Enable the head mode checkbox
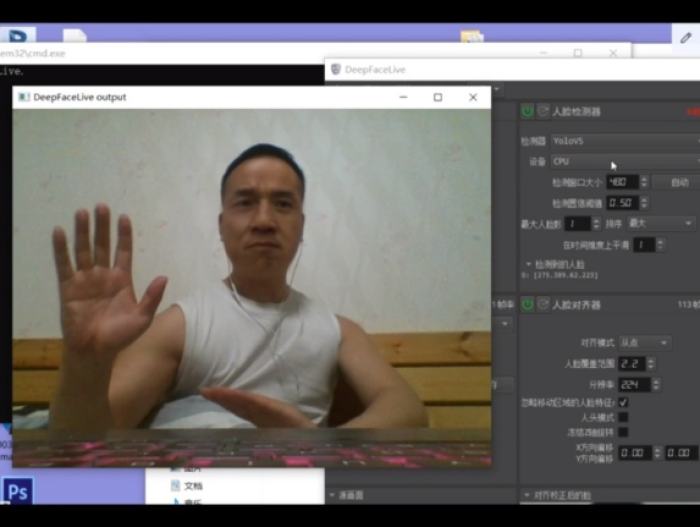Viewport: 700px width, 527px height. click(x=623, y=417)
